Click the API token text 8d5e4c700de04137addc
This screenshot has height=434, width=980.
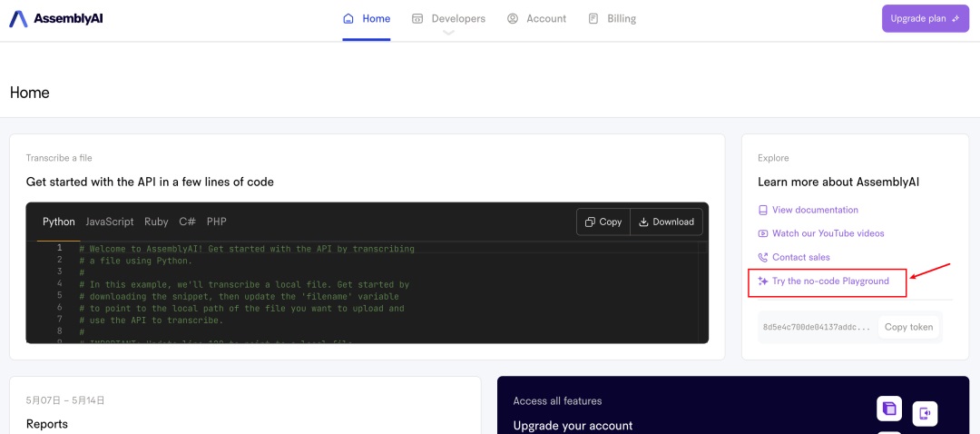pyautogui.click(x=817, y=327)
